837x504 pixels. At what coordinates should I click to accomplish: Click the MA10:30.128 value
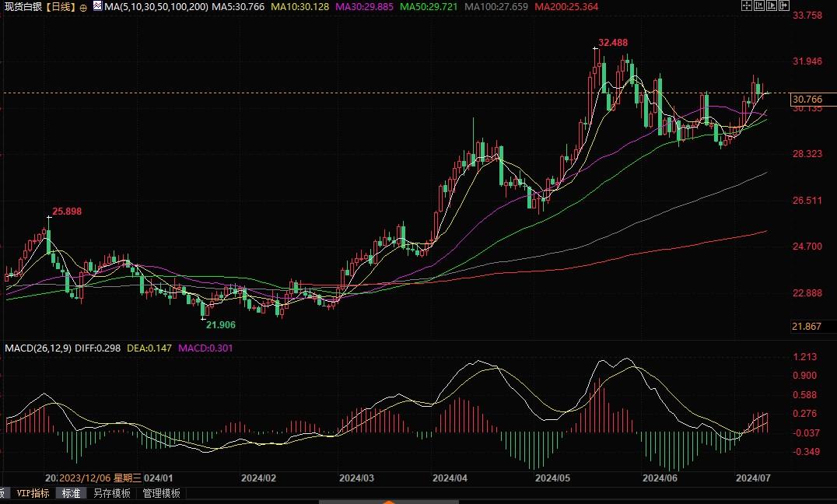coord(299,7)
